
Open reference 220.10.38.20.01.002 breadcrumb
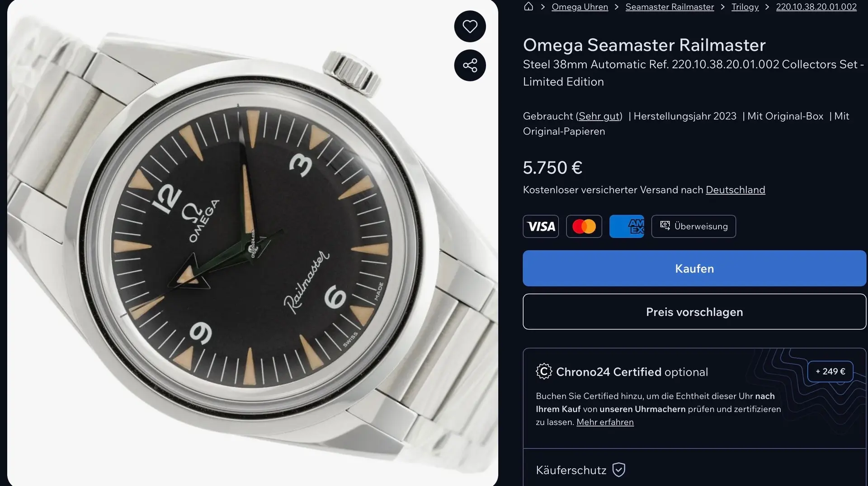pos(816,7)
